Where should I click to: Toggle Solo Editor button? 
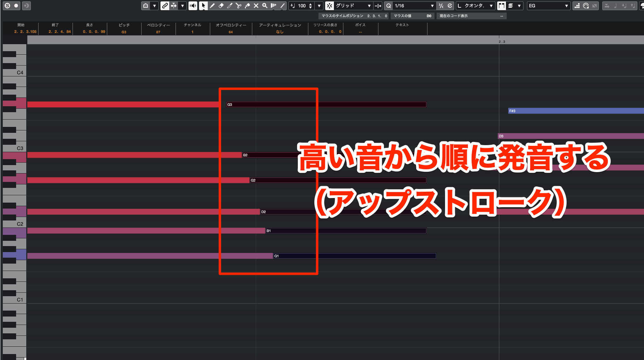[7, 6]
